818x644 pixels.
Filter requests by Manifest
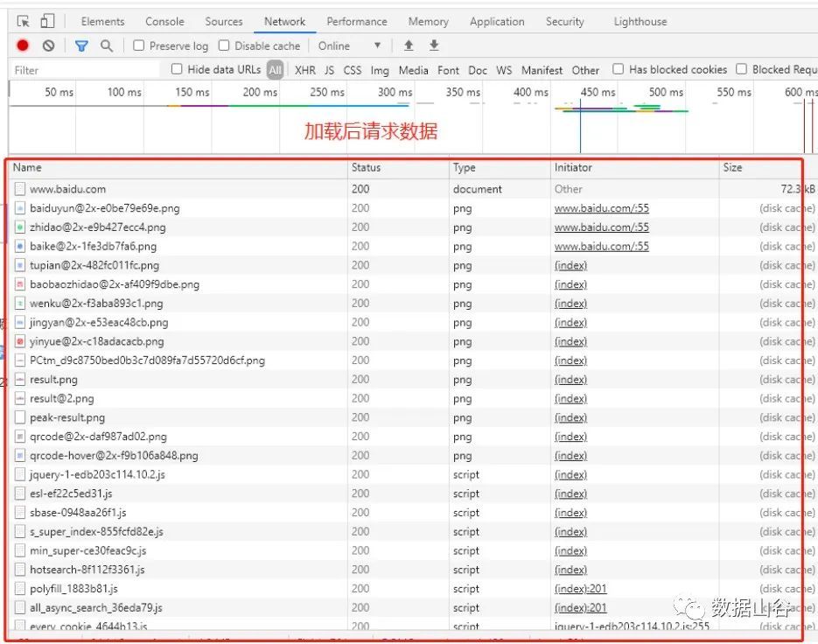(542, 70)
